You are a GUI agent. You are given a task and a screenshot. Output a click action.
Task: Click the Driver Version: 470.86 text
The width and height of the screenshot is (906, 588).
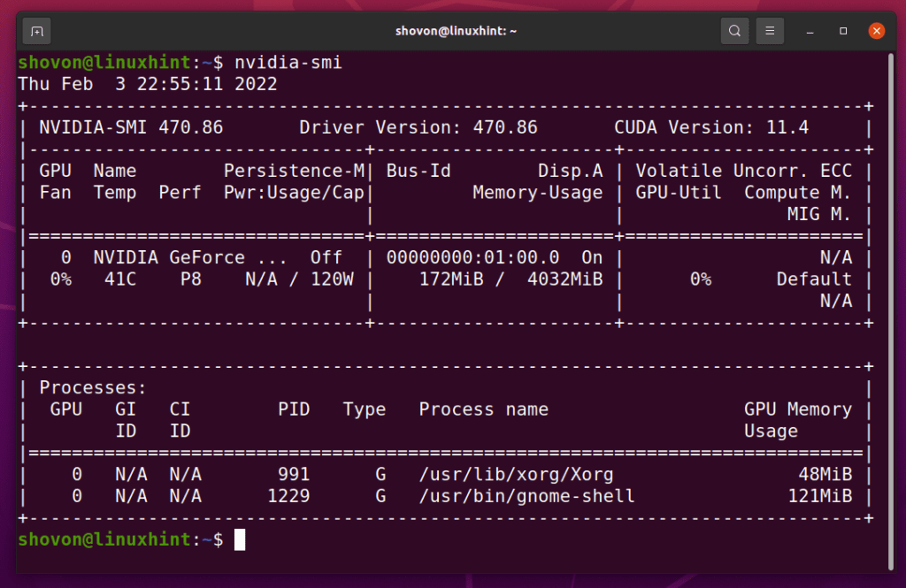tap(417, 126)
